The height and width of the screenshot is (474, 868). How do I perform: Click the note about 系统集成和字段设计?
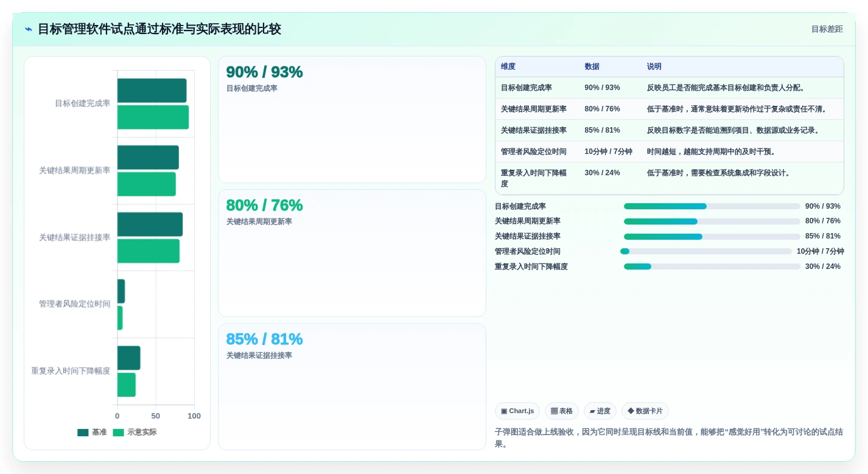point(719,173)
